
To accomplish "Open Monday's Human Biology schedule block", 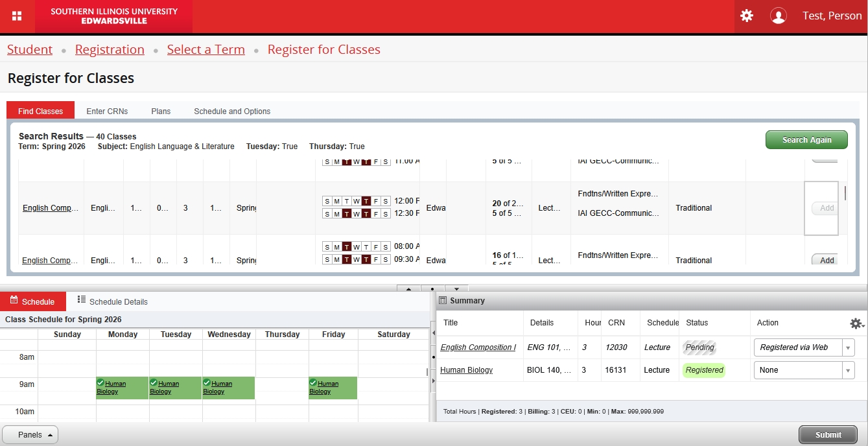I will point(123,388).
